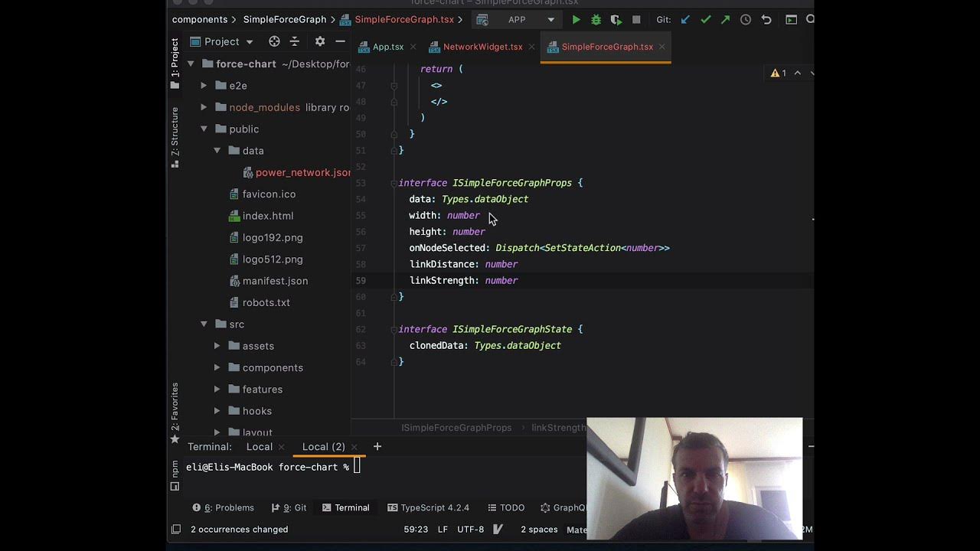The image size is (980, 551).
Task: Close the Local (2) terminal tab
Action: (x=355, y=447)
